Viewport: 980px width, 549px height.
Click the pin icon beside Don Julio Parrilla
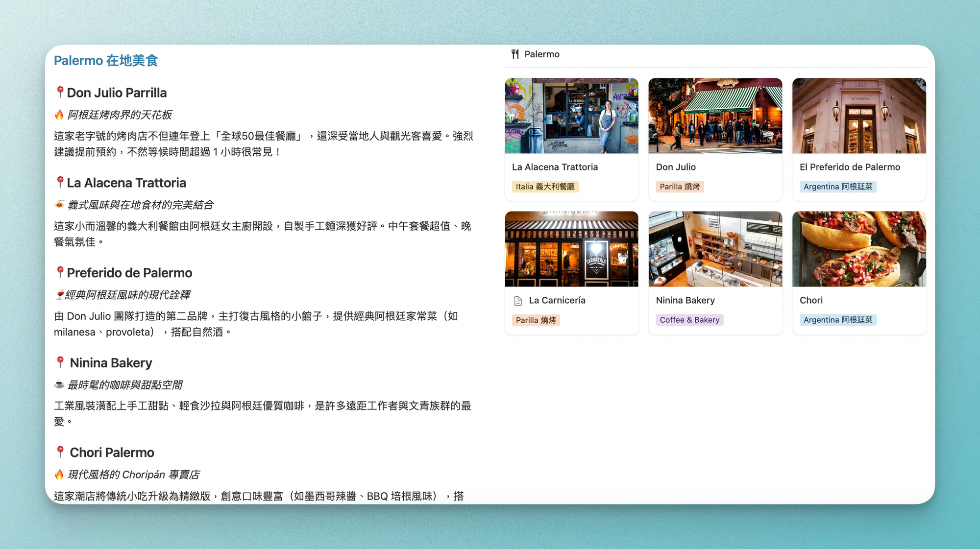point(60,92)
